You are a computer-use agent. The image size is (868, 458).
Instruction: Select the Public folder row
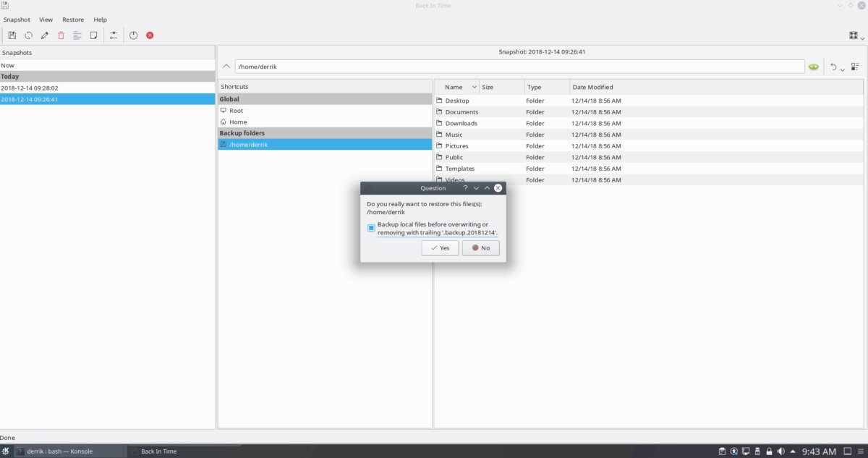point(649,157)
